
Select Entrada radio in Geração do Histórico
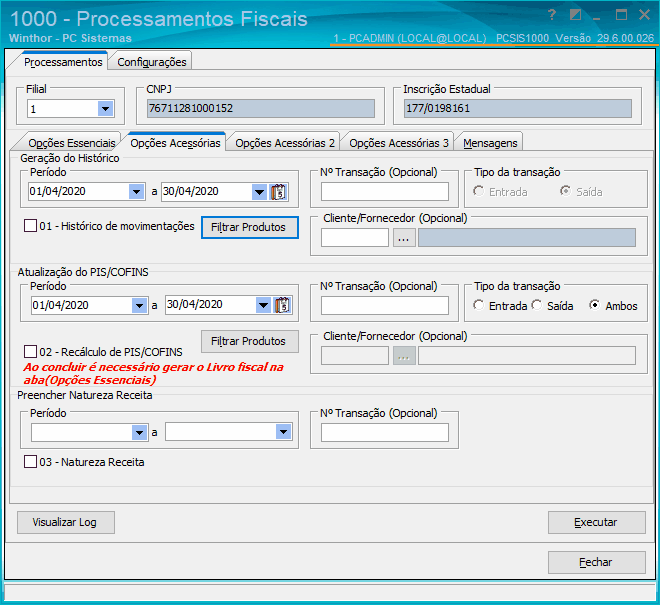(x=479, y=192)
